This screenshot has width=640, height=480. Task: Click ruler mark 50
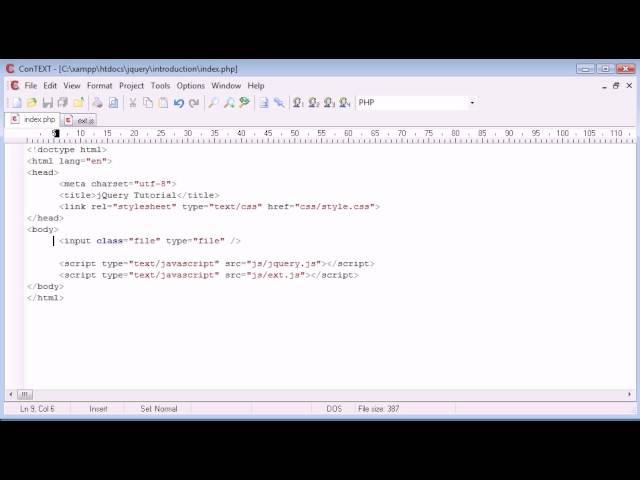pos(295,133)
